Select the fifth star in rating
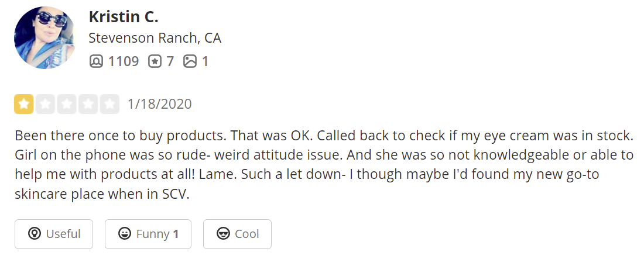This screenshot has width=644, height=266. tap(109, 104)
